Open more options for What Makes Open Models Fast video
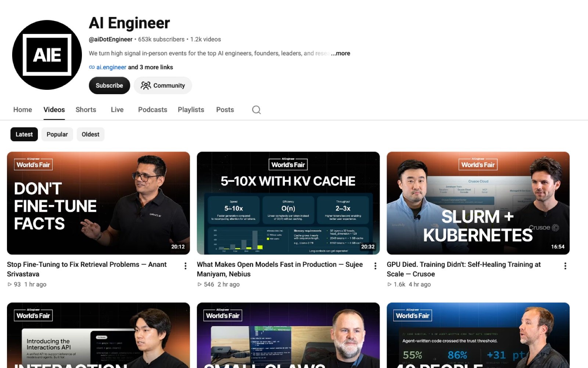588x368 pixels. (375, 266)
